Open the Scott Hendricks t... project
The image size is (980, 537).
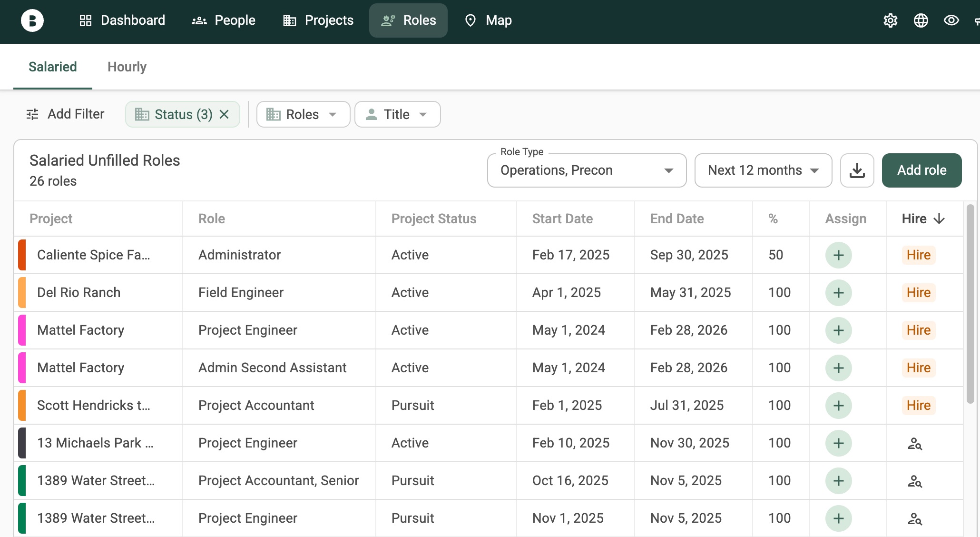click(94, 406)
